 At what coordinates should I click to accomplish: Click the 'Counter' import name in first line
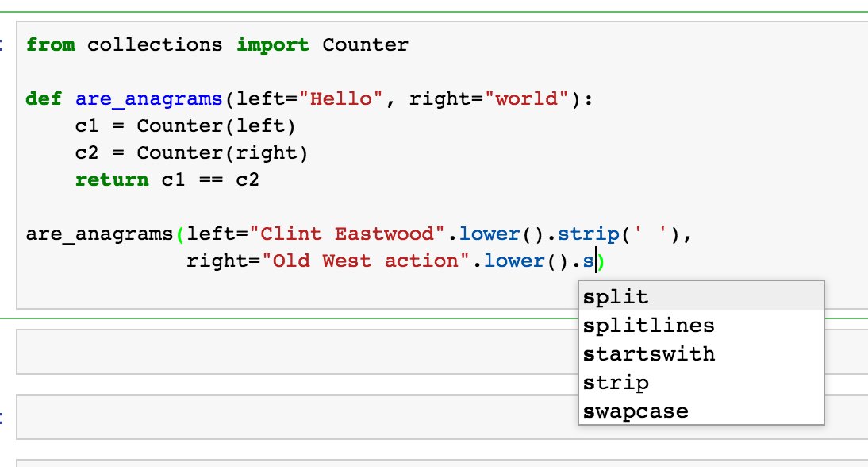pyautogui.click(x=365, y=44)
